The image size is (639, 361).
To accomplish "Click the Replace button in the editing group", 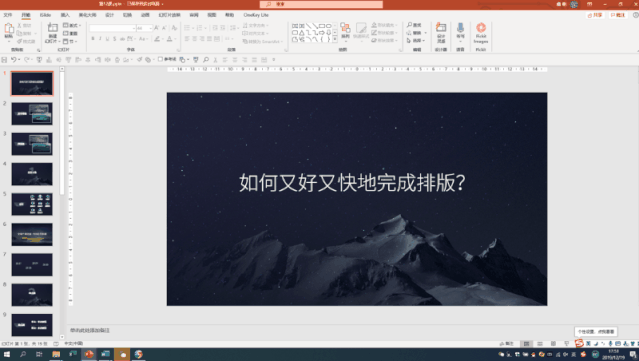I will point(416,33).
